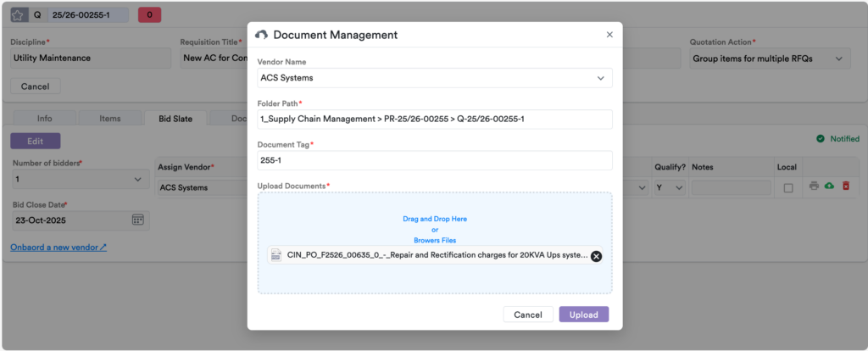Expand the Vendor Name dropdown
Image resolution: width=868 pixels, height=351 pixels.
coord(600,78)
